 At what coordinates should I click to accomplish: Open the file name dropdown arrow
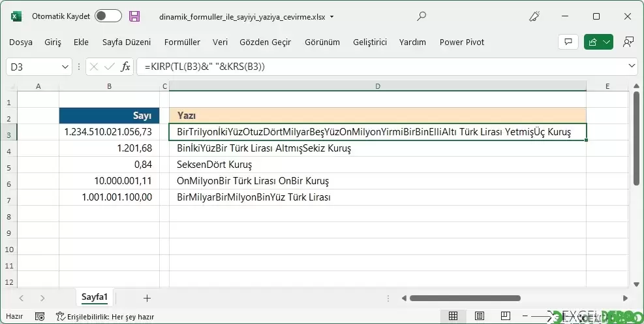tap(332, 17)
